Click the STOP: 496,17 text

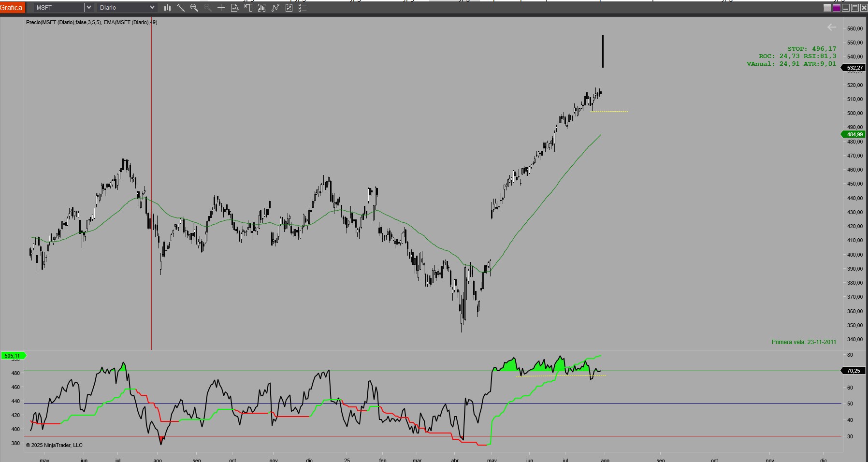812,49
